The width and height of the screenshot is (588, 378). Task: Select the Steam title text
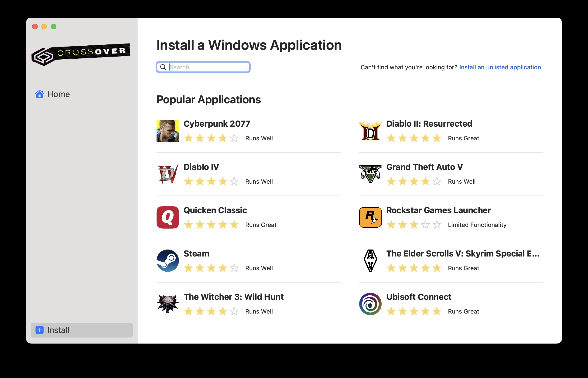(196, 253)
